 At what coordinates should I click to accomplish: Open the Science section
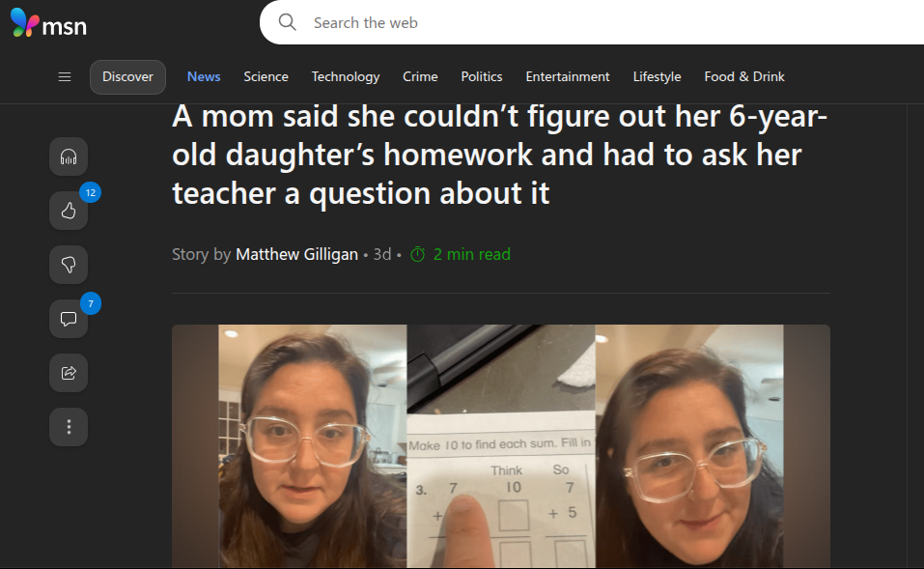click(266, 76)
